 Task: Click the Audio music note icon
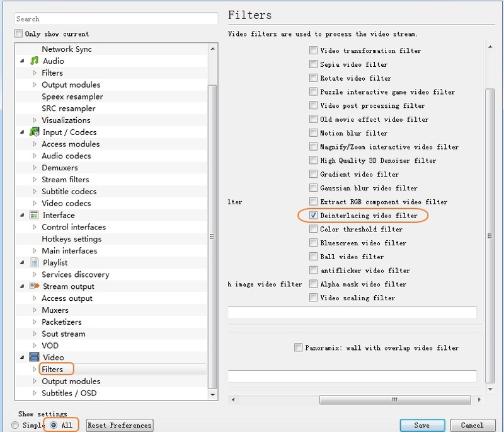pyautogui.click(x=34, y=61)
